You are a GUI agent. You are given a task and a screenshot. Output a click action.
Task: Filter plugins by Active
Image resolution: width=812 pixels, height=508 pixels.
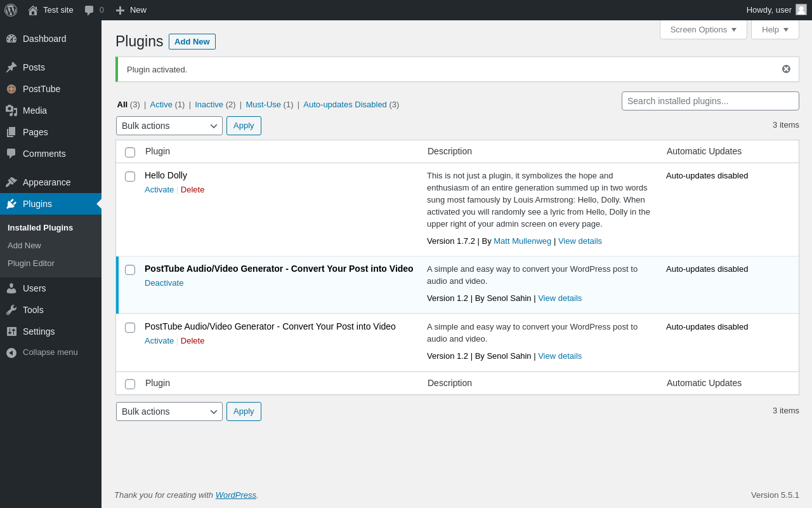(161, 105)
